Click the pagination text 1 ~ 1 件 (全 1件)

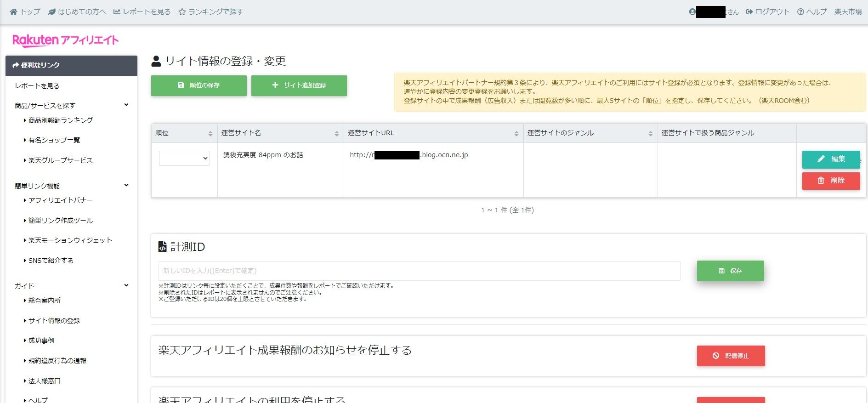(x=507, y=210)
